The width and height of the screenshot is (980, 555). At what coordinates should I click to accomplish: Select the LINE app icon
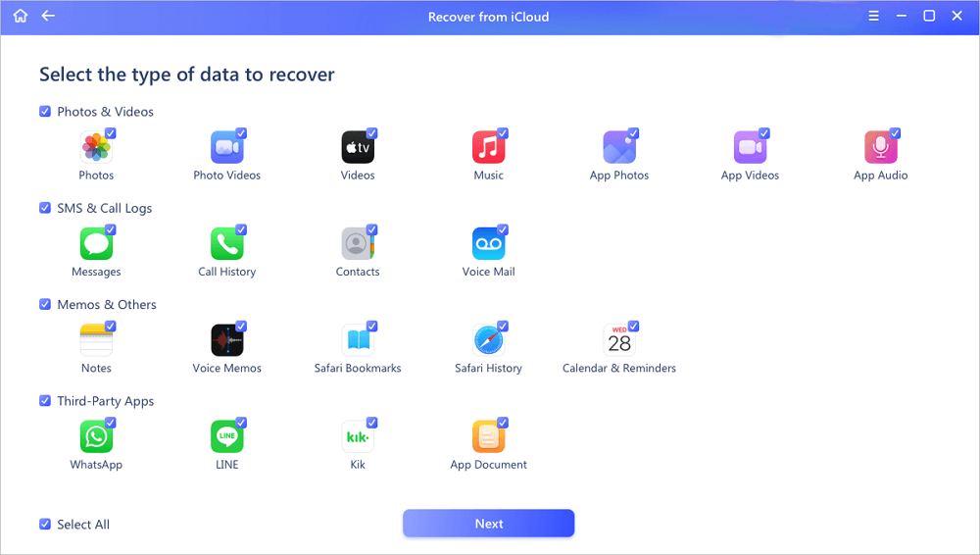(x=227, y=436)
